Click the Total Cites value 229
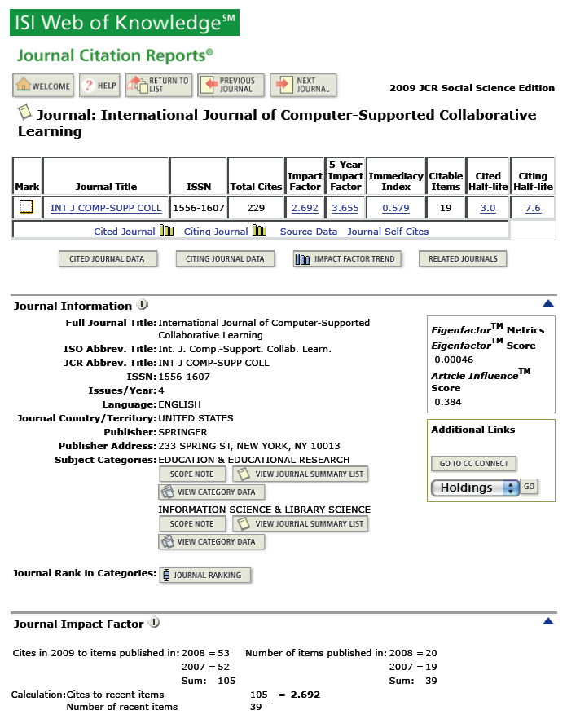Viewport: 567px width, 728px height. [256, 208]
